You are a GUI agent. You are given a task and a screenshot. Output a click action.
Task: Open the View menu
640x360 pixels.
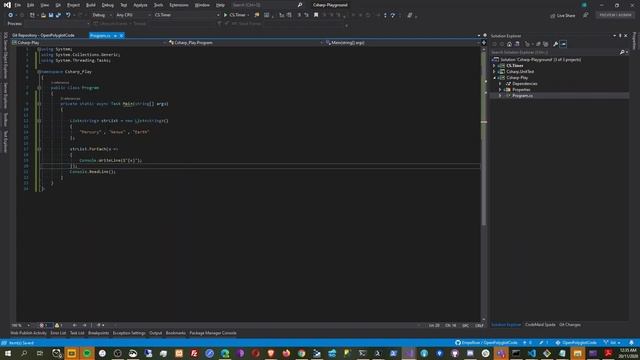click(x=44, y=5)
